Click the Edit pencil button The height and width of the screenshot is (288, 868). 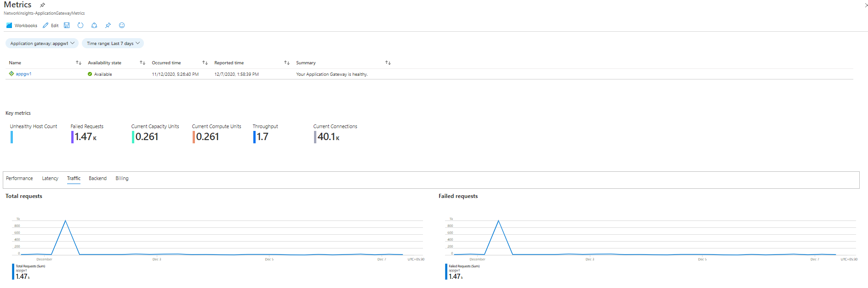[51, 25]
